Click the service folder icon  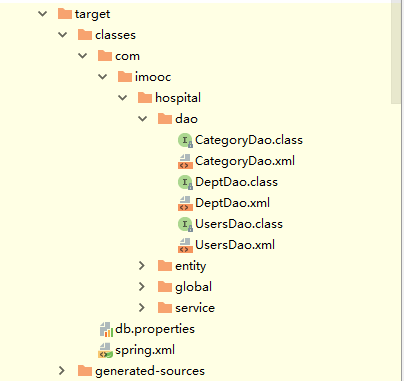(165, 308)
